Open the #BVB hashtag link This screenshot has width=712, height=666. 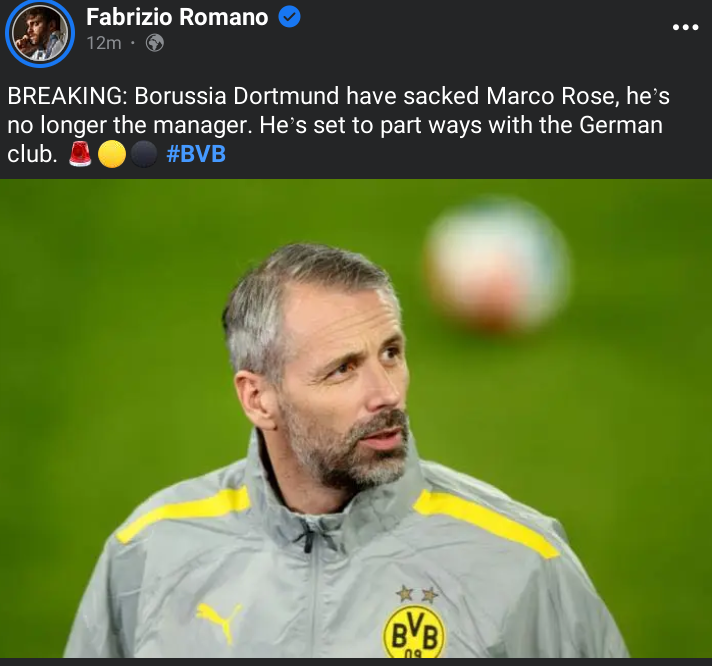coord(196,154)
